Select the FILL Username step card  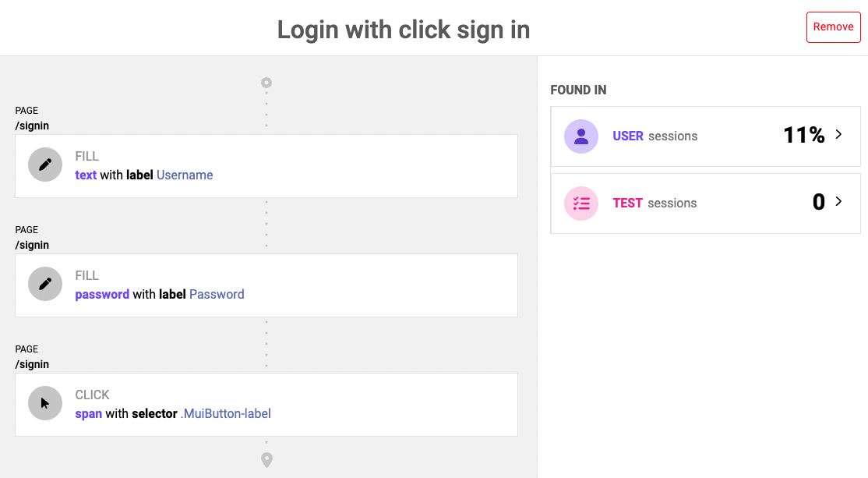click(266, 166)
